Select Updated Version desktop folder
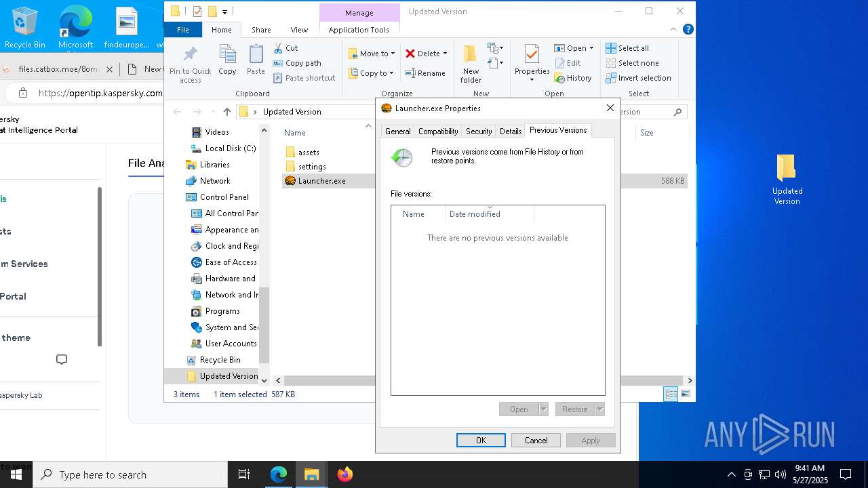 point(787,179)
